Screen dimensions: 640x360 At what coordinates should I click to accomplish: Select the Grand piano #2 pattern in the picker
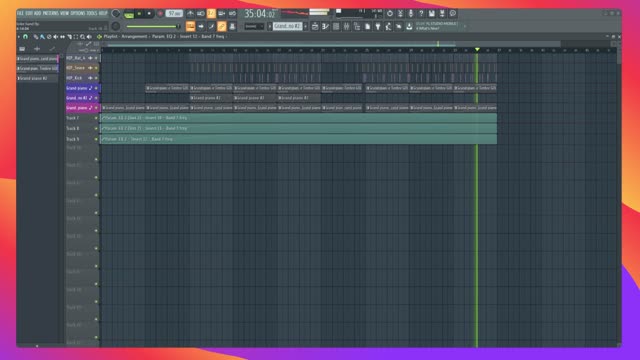[37, 78]
